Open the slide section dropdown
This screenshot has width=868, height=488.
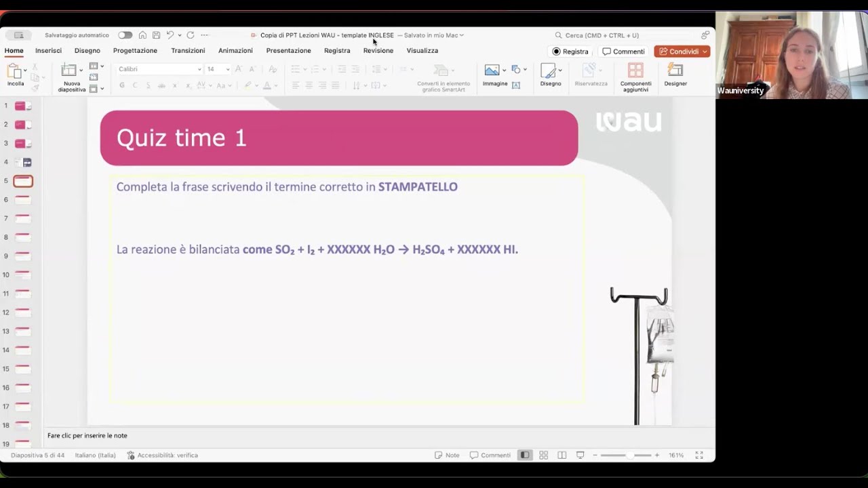(96, 89)
